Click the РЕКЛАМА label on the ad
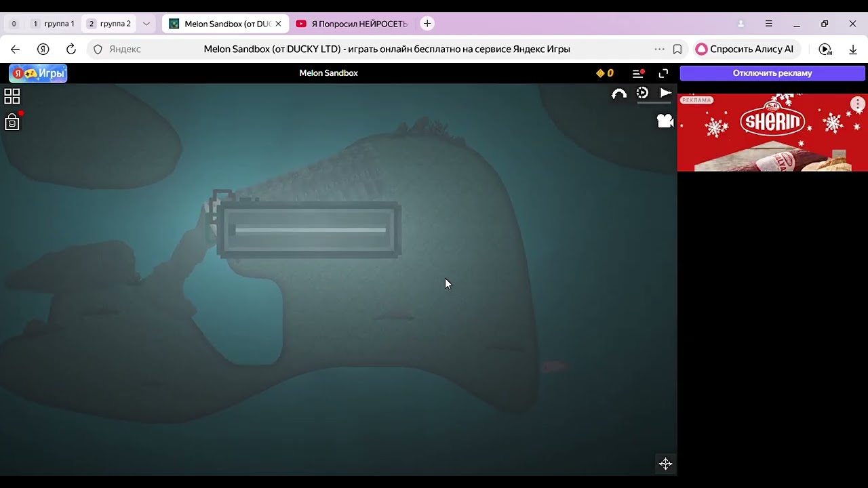 point(696,100)
